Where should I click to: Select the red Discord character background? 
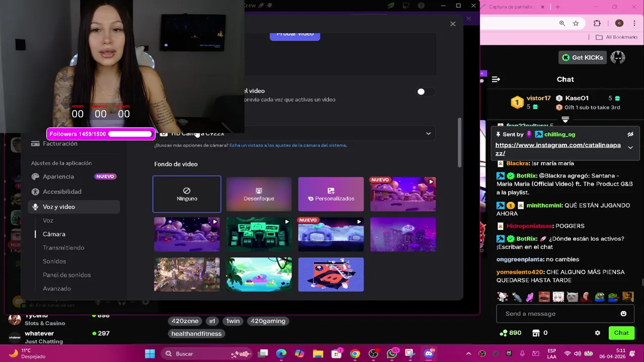(x=331, y=275)
